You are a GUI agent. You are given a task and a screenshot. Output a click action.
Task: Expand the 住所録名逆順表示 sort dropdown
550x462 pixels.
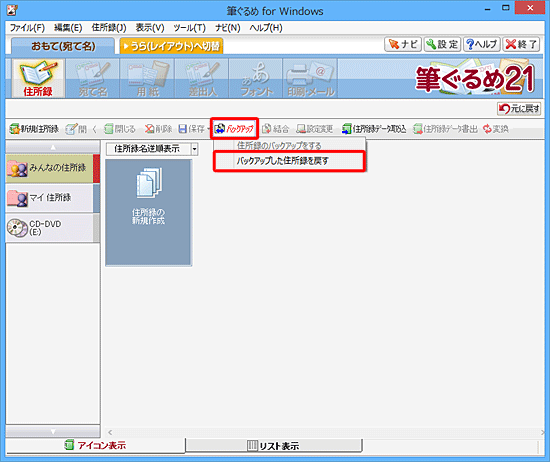[x=194, y=149]
